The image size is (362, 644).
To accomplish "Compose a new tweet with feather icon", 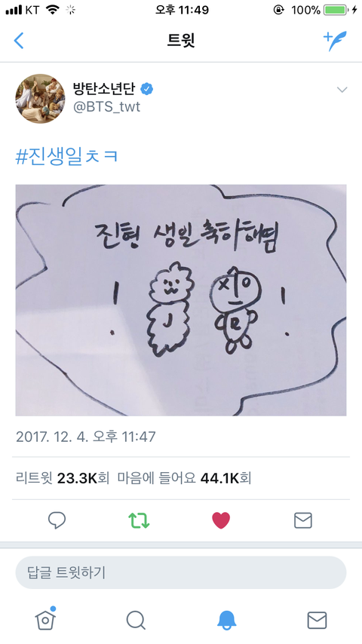I will pyautogui.click(x=335, y=41).
